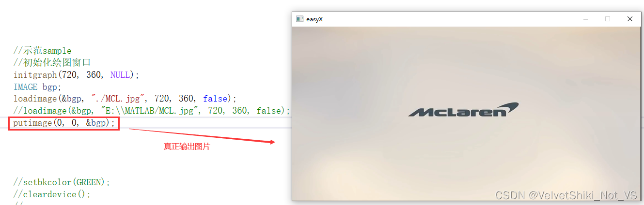Click the commented E:\\MATLAB loadimage line
Viewport: 644px width, 205px height.
[x=152, y=111]
